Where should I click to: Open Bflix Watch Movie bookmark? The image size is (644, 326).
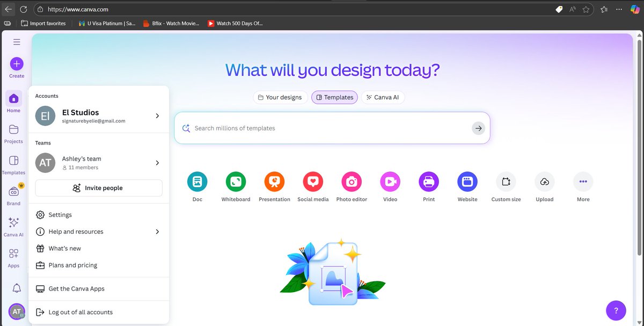(171, 23)
